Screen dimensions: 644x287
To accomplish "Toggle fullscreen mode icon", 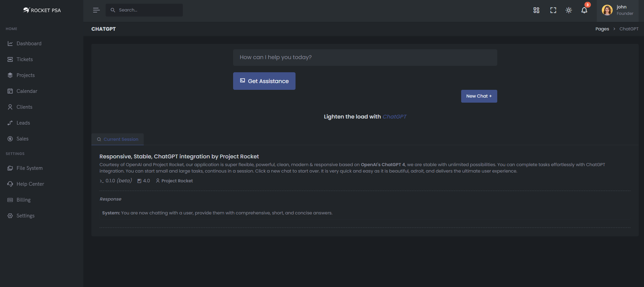I will point(553,10).
